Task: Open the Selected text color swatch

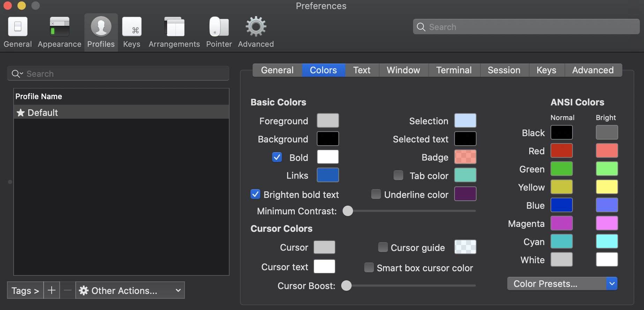Action: (x=465, y=139)
